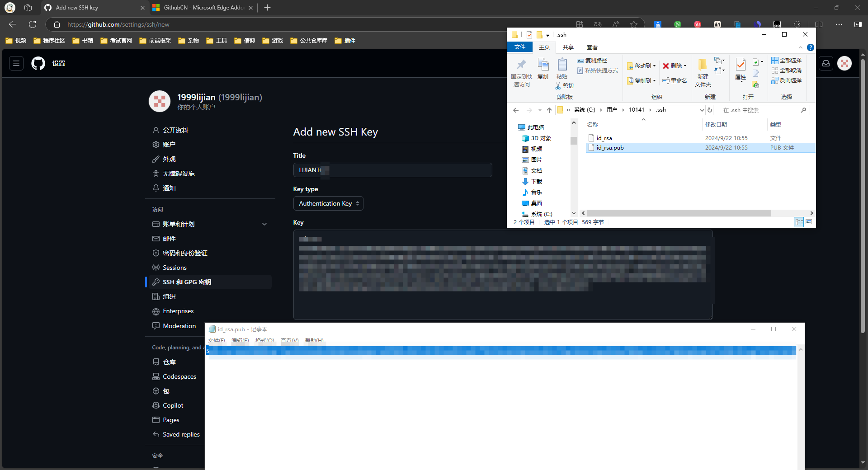Switch to Home tab in Explorer

click(544, 47)
